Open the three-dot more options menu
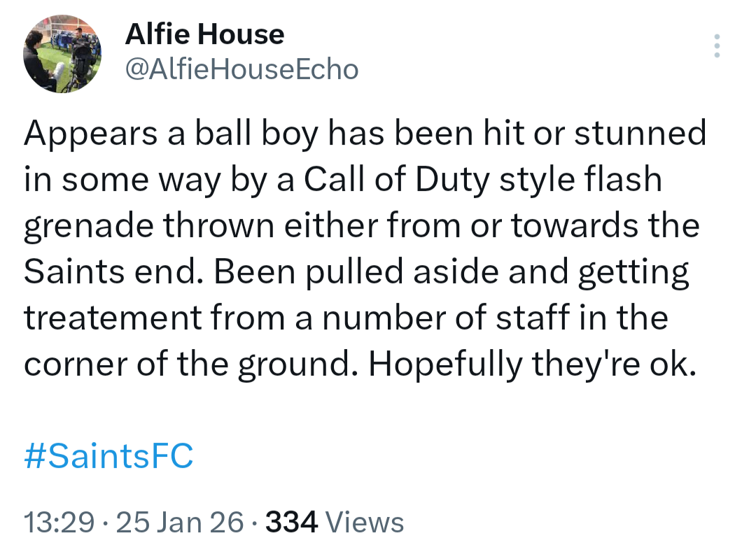This screenshot has width=756, height=554. coord(716,46)
